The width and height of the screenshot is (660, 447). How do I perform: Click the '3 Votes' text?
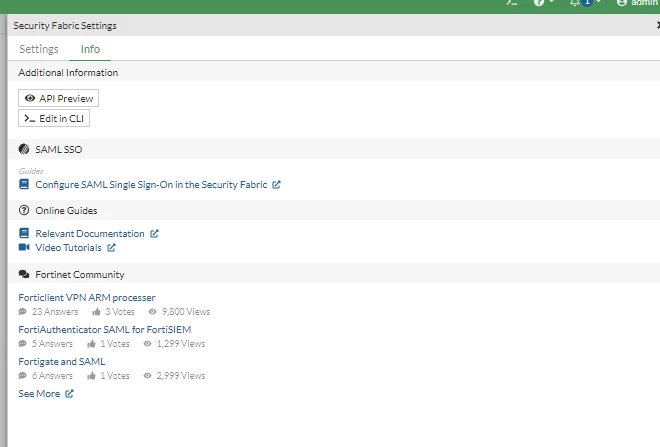(120, 312)
